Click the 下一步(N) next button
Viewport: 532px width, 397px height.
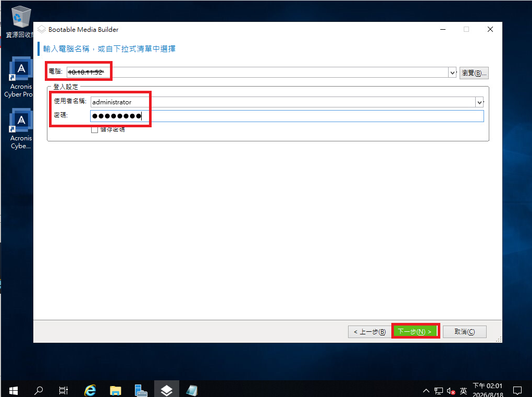tap(415, 331)
